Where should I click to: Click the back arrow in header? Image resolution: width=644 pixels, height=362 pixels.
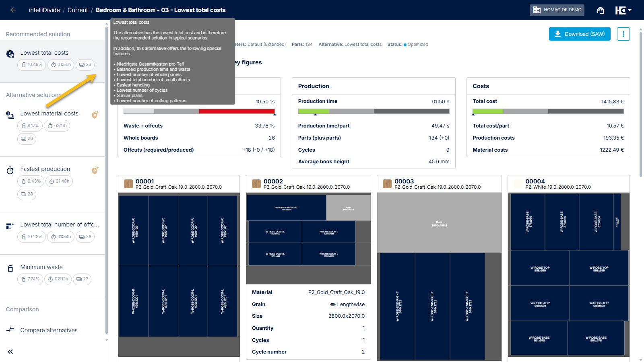click(x=13, y=10)
